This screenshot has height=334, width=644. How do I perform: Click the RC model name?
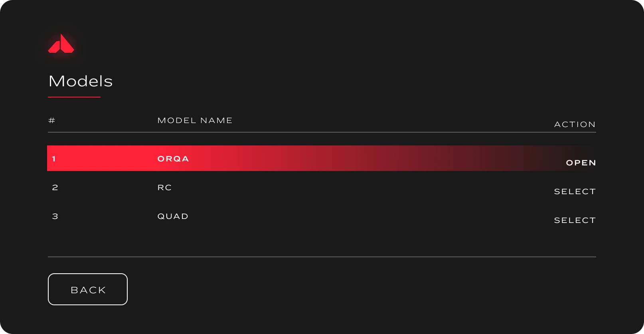(164, 187)
